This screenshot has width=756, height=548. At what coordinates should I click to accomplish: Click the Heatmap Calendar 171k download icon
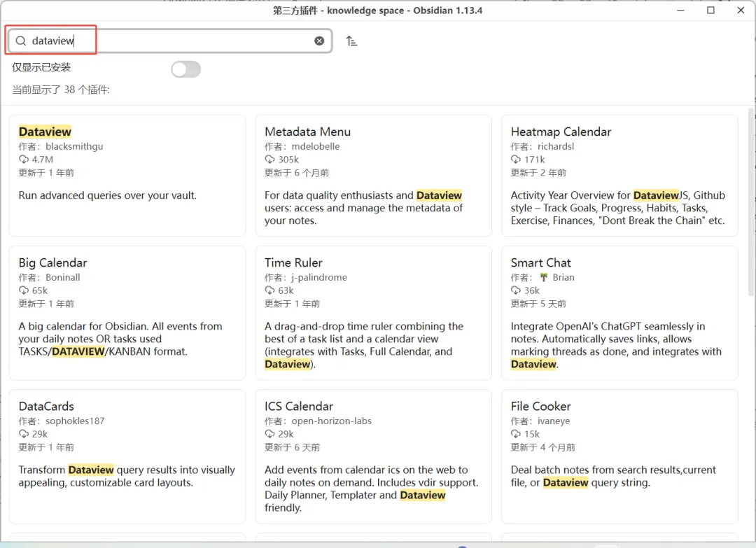click(x=516, y=160)
